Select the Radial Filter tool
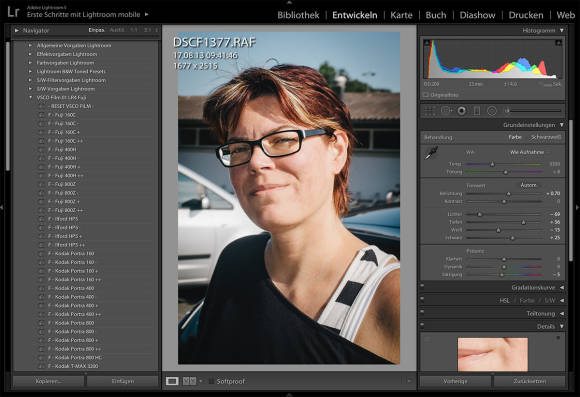Viewport: 580px width, 397px height. tap(492, 111)
